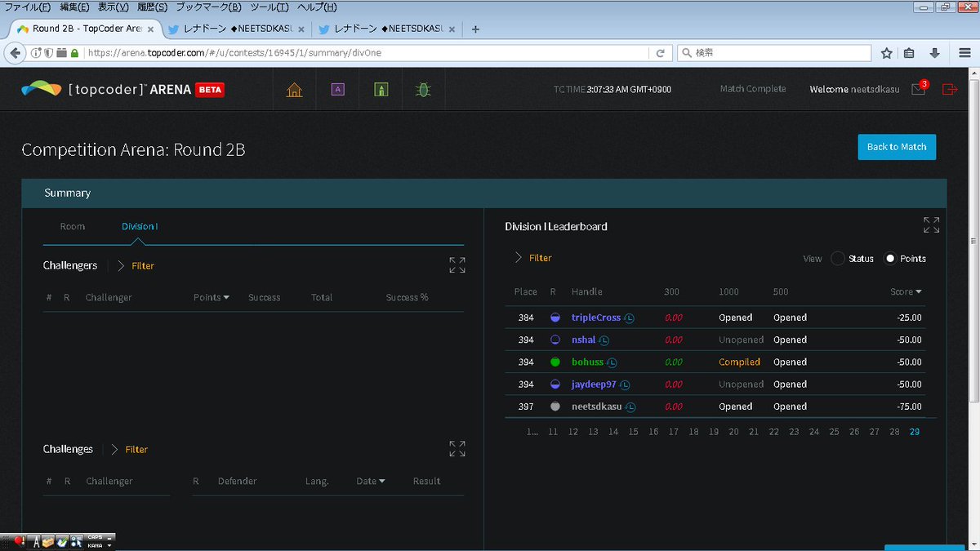Go to leaderboard page 28
The width and height of the screenshot is (980, 551).
(894, 431)
